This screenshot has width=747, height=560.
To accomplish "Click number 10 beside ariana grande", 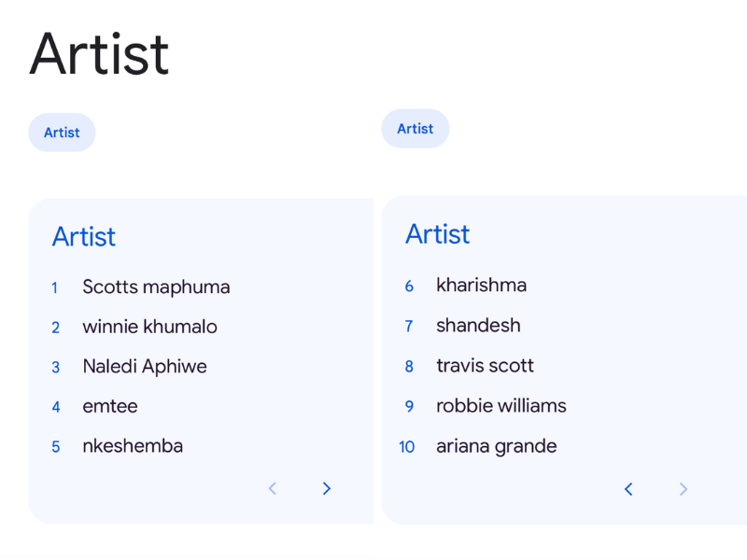I will 407,446.
